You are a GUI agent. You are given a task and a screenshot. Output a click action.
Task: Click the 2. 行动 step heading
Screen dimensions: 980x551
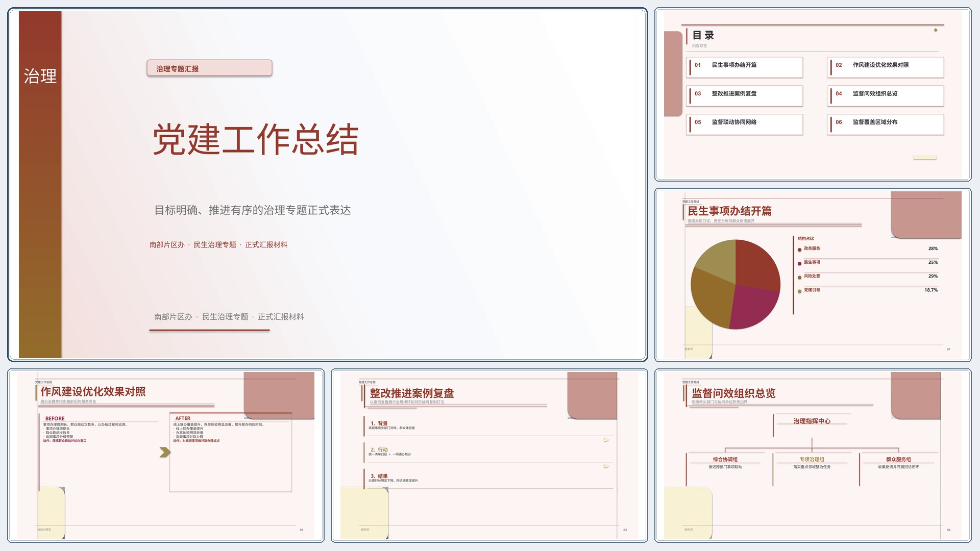[x=379, y=450]
